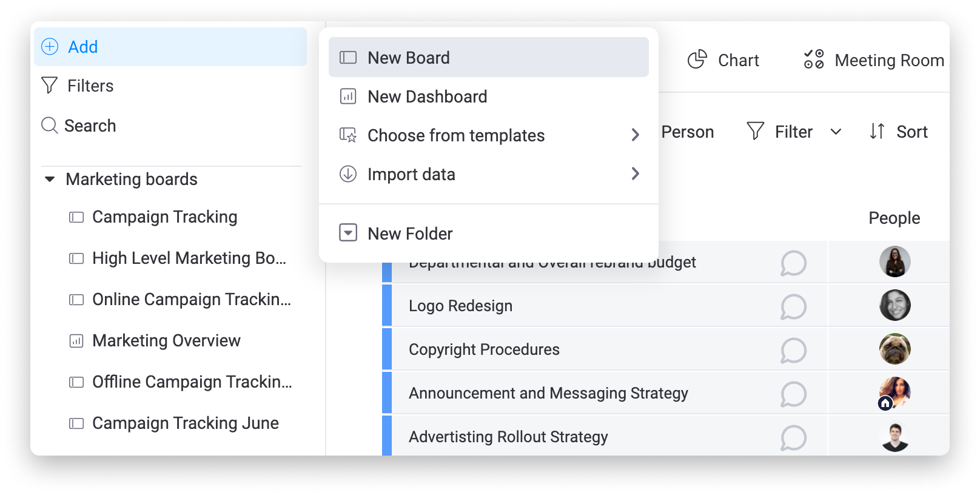Open Chart view pie icon

(697, 59)
